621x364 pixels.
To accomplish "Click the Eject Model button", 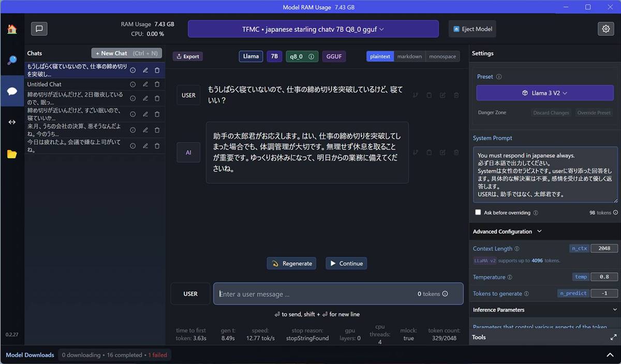I will pos(471,29).
